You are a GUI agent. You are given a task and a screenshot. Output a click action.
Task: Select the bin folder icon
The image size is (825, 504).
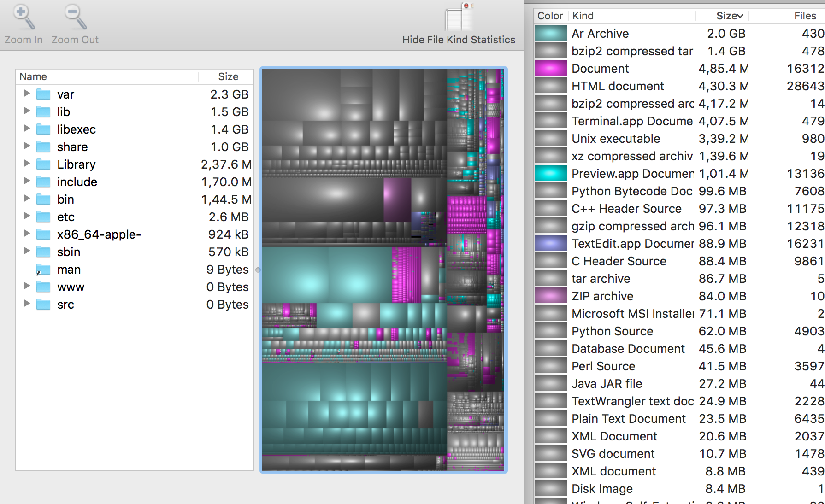click(x=43, y=199)
